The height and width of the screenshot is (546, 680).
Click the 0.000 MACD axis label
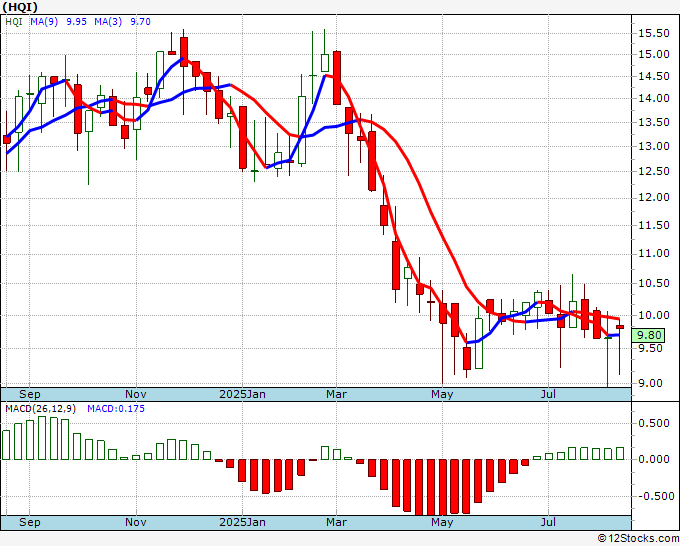pyautogui.click(x=654, y=459)
